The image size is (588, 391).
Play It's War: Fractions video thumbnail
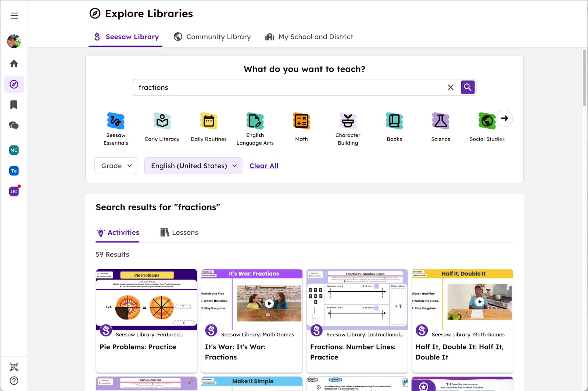tap(269, 303)
